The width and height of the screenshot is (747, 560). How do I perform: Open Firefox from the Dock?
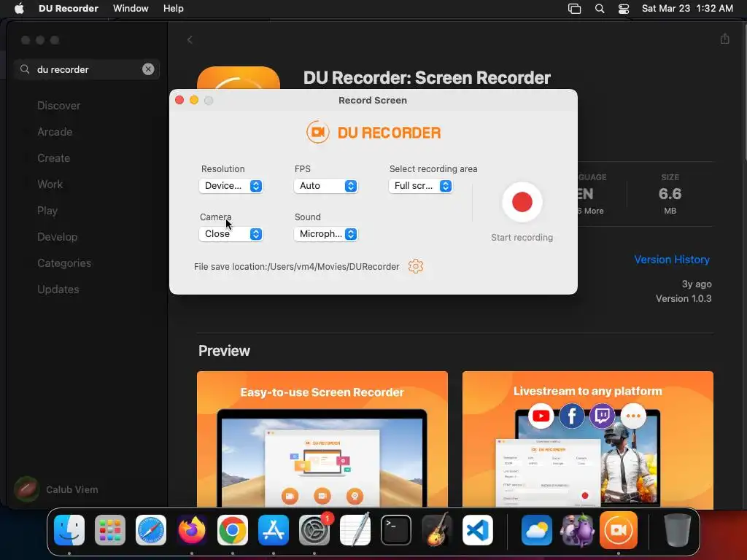(x=192, y=530)
